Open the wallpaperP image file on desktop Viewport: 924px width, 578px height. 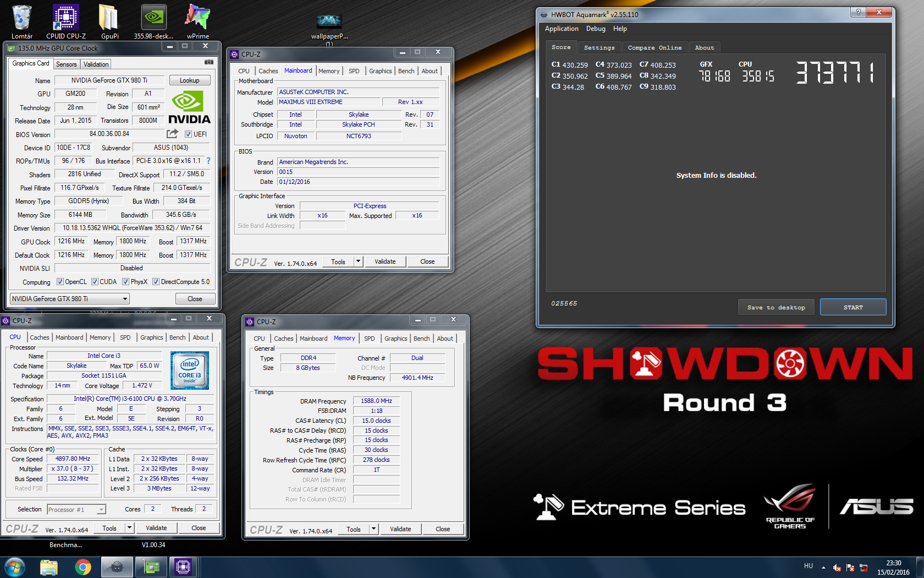[x=329, y=28]
